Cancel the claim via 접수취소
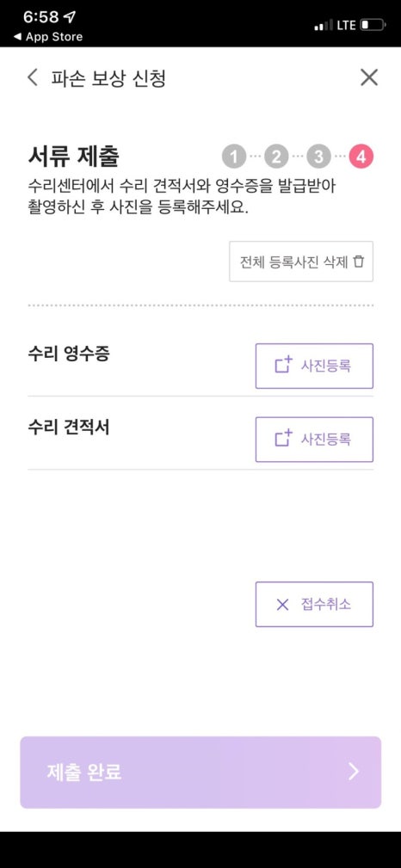This screenshot has height=868, width=401. pos(314,605)
